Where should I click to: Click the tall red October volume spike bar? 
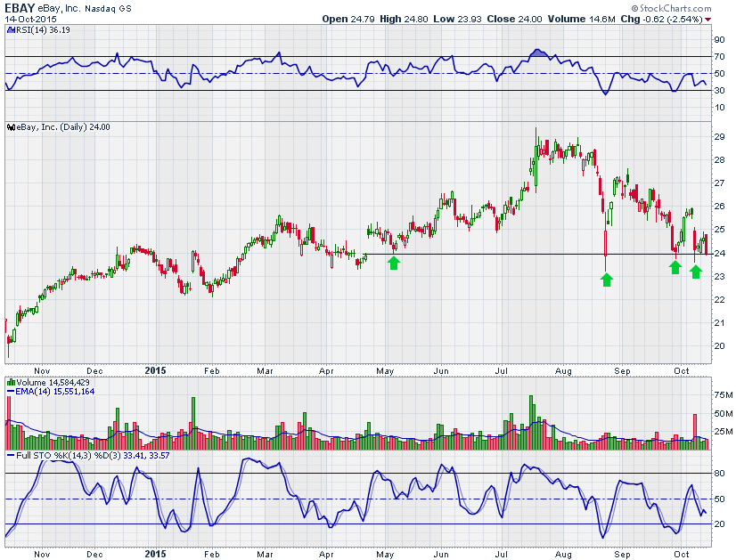tap(695, 432)
